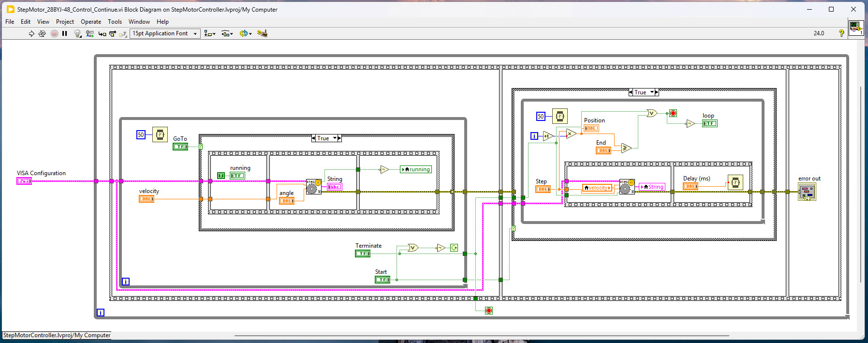
Task: Go to previous case on right case structure
Action: pyautogui.click(x=631, y=92)
